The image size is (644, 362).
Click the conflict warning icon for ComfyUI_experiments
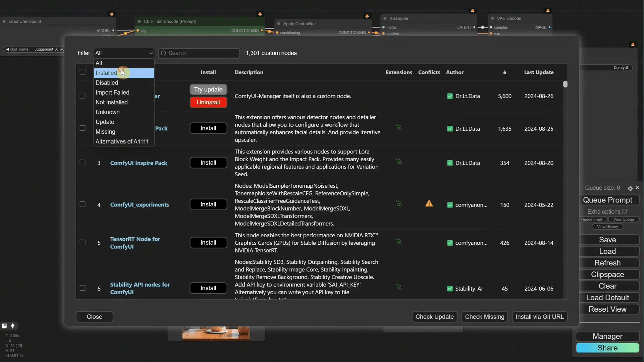pos(429,203)
